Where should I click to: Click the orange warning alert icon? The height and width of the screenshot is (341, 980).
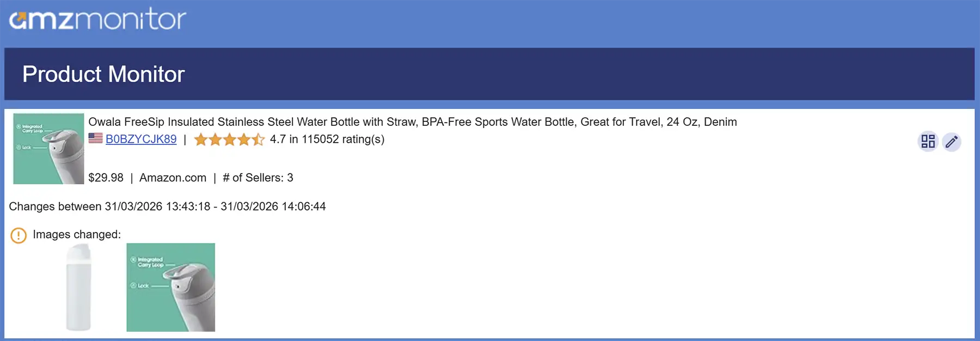coord(19,235)
